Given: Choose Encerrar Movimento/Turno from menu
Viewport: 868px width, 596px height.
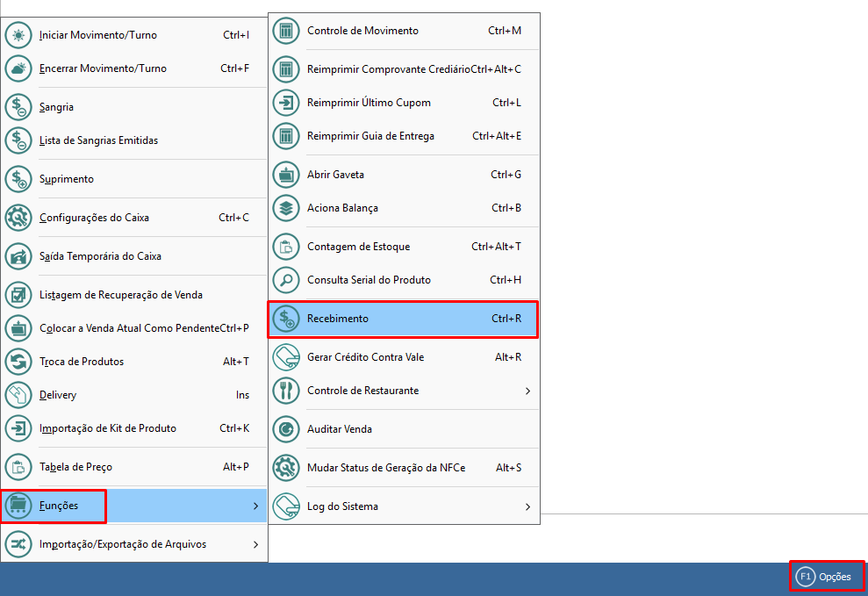Looking at the screenshot, I should point(103,68).
